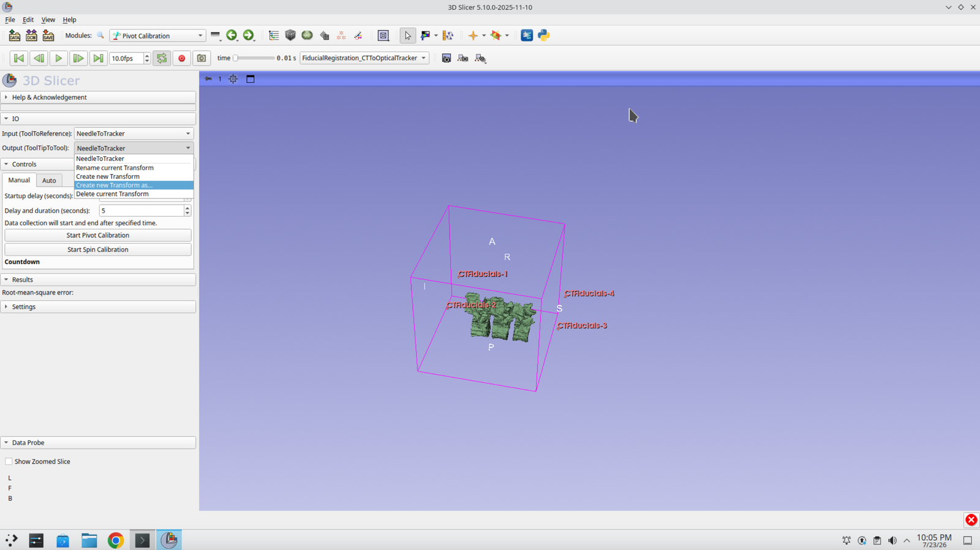
Task: Open the module history list icon
Action: click(x=215, y=36)
